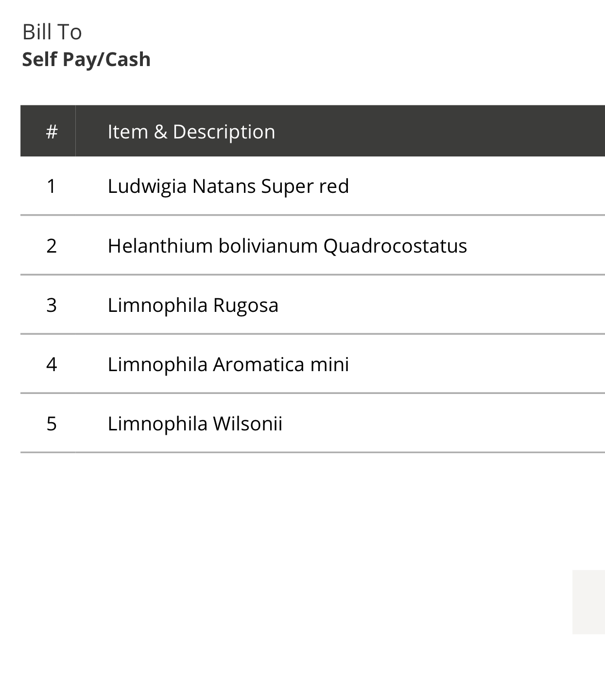The image size is (605, 700).
Task: Click the Item & Description column header
Action: click(x=191, y=132)
